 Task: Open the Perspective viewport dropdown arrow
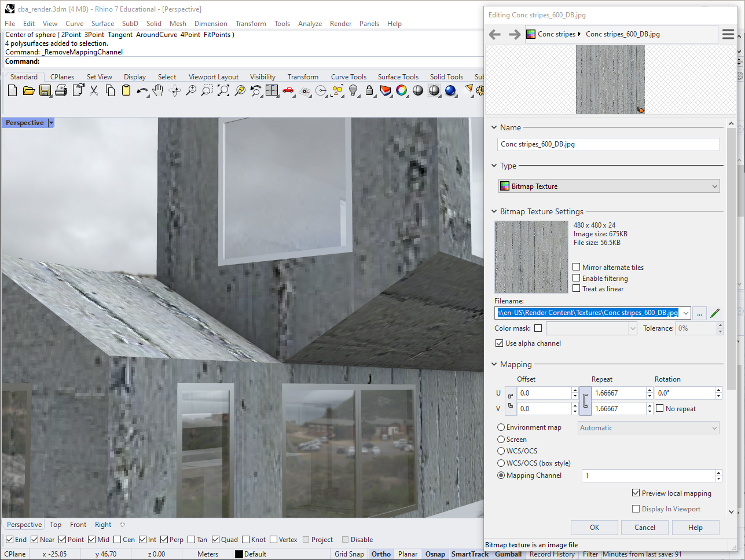pos(51,123)
